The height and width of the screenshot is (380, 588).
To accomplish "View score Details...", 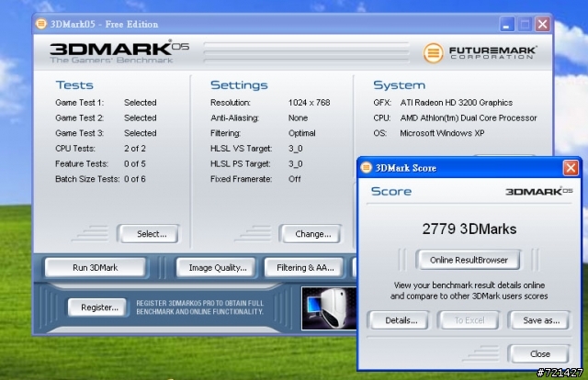I will click(x=399, y=320).
